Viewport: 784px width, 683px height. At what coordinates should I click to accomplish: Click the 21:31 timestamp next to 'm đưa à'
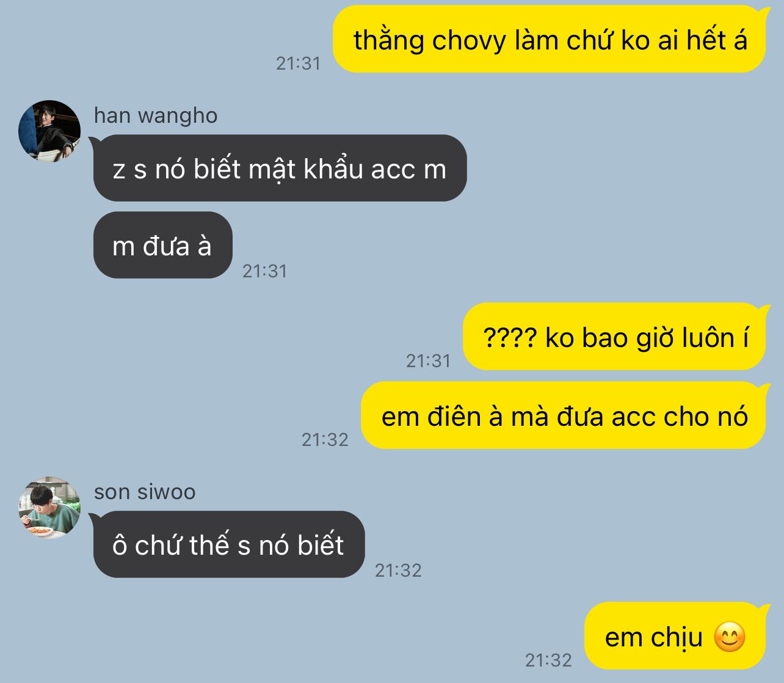(x=264, y=271)
